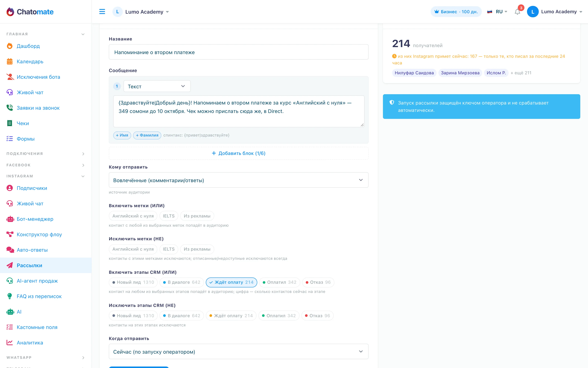Deselect included stage Ждёт оплату 214
Screen dimensions: 588x368
click(231, 282)
